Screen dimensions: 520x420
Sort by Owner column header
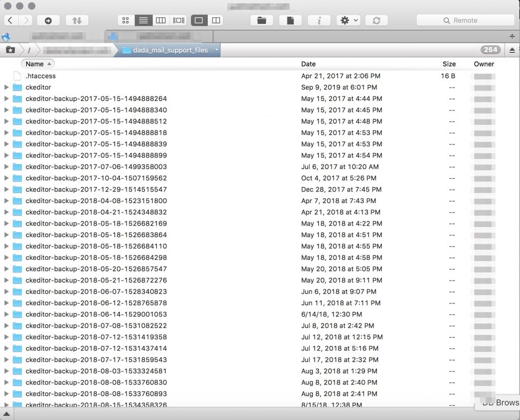click(x=484, y=64)
